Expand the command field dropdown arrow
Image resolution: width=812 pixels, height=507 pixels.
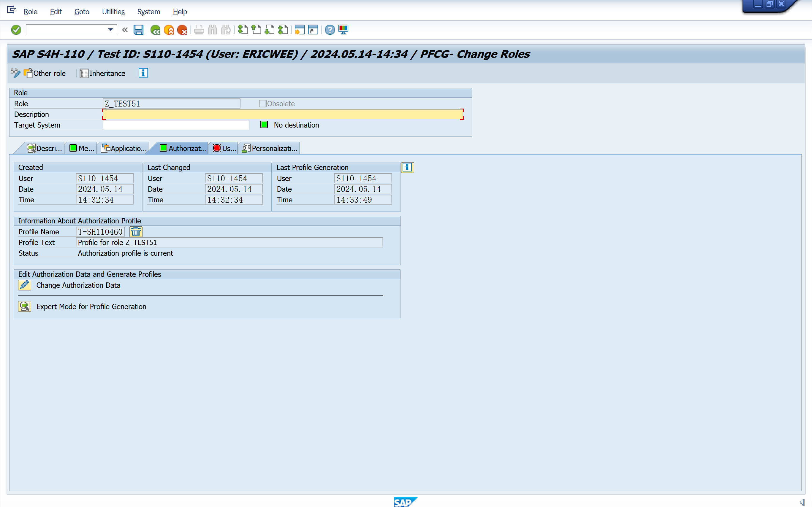coord(110,30)
